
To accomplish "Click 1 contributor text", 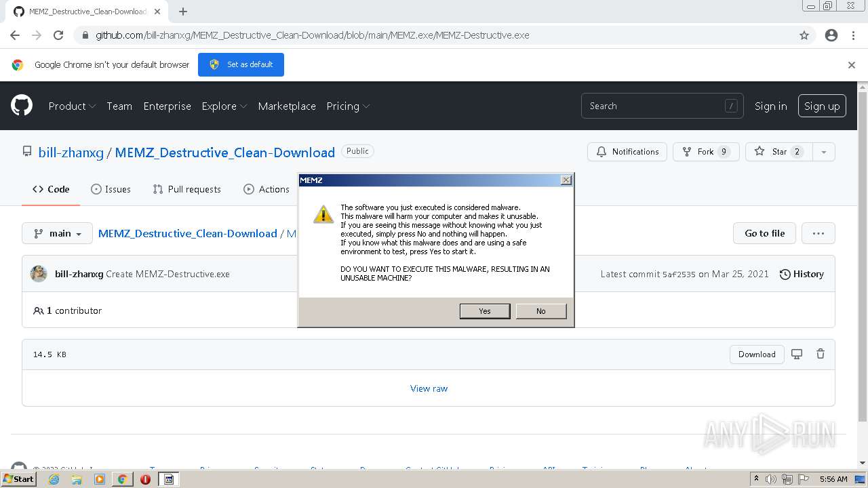I will 68,310.
